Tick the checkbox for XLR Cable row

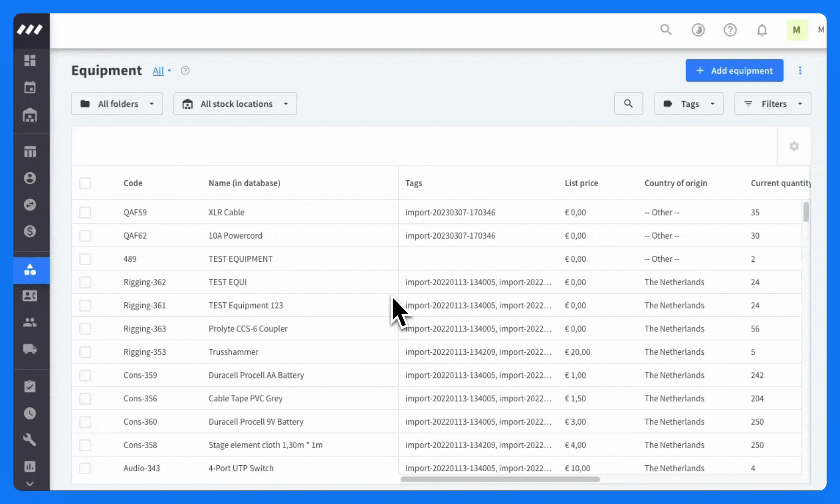[x=85, y=212]
